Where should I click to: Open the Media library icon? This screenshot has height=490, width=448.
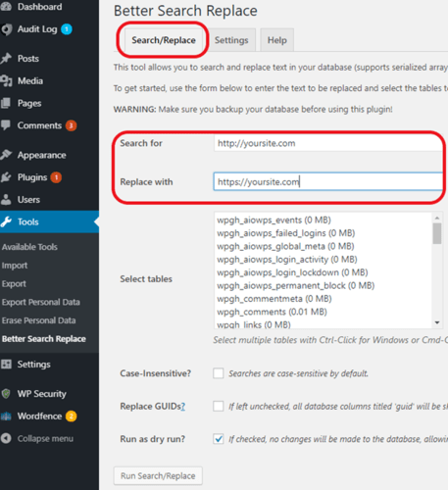6,80
